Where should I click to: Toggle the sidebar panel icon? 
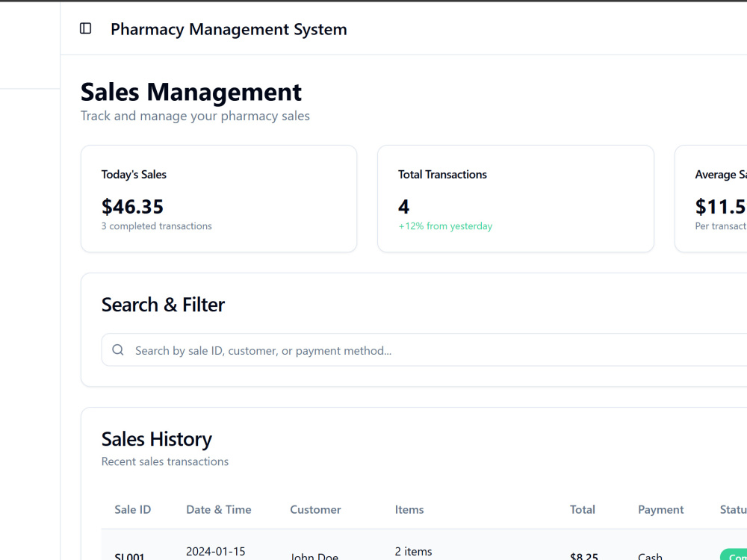[x=86, y=28]
